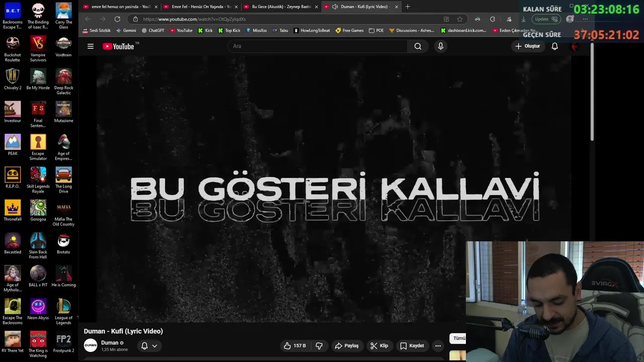Click the Paylaş share button
The height and width of the screenshot is (362, 644).
click(x=347, y=346)
